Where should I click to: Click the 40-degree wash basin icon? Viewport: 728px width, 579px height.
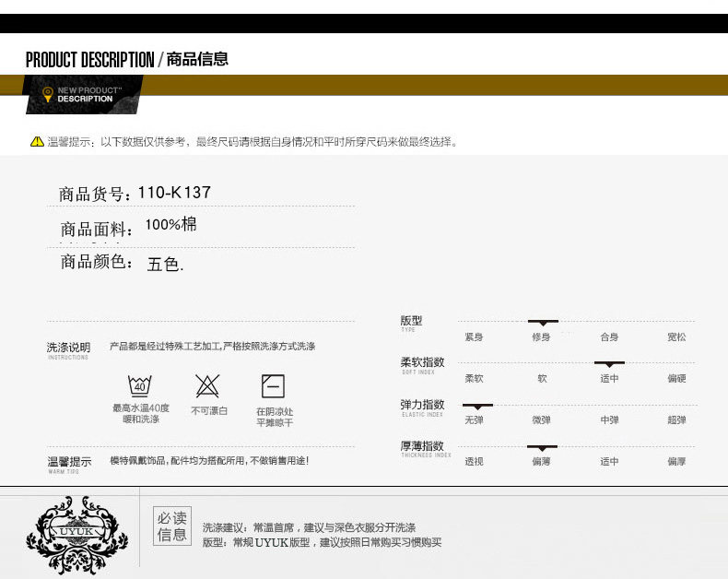pos(140,385)
